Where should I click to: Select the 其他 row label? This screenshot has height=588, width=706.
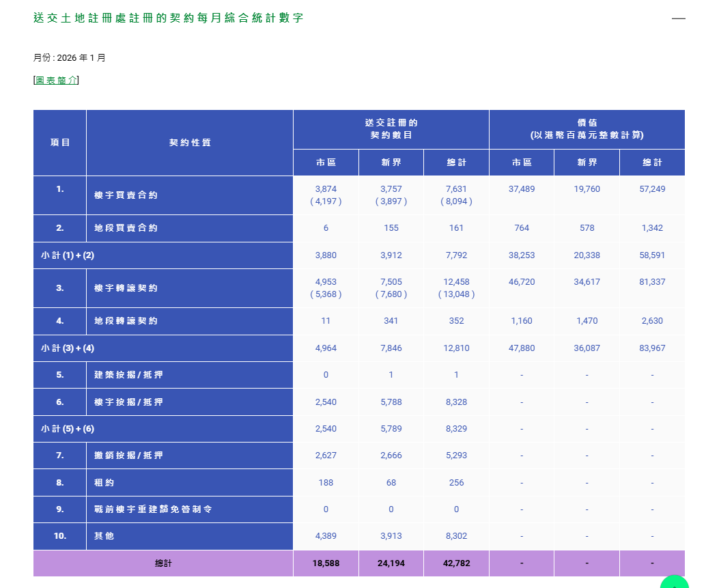[x=104, y=536]
